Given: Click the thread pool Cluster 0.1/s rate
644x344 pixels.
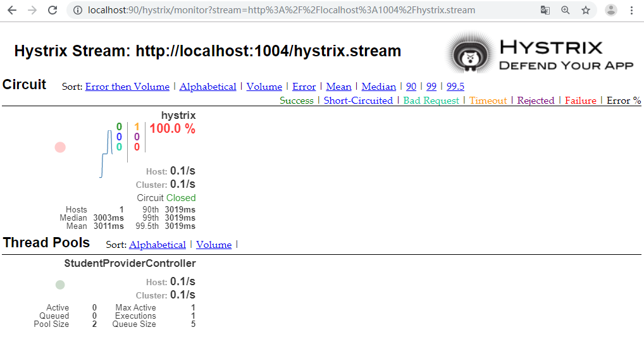Looking at the screenshot, I should pyautogui.click(x=183, y=295).
